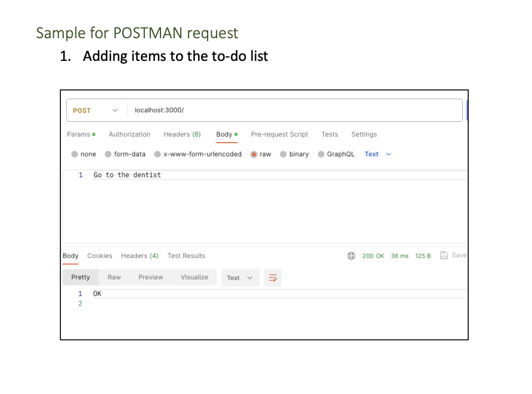532x394 pixels.
Task: Open the search/filter icon beside Text dropdown
Action: (x=273, y=278)
